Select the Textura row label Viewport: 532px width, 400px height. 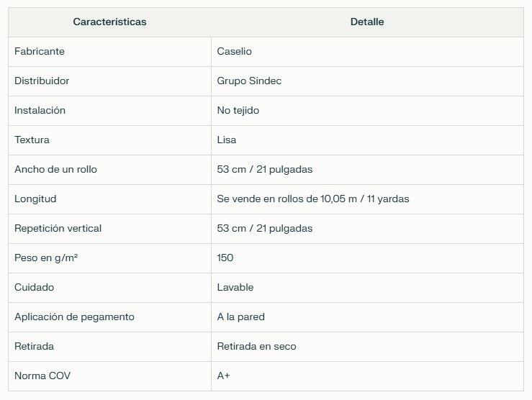point(32,140)
